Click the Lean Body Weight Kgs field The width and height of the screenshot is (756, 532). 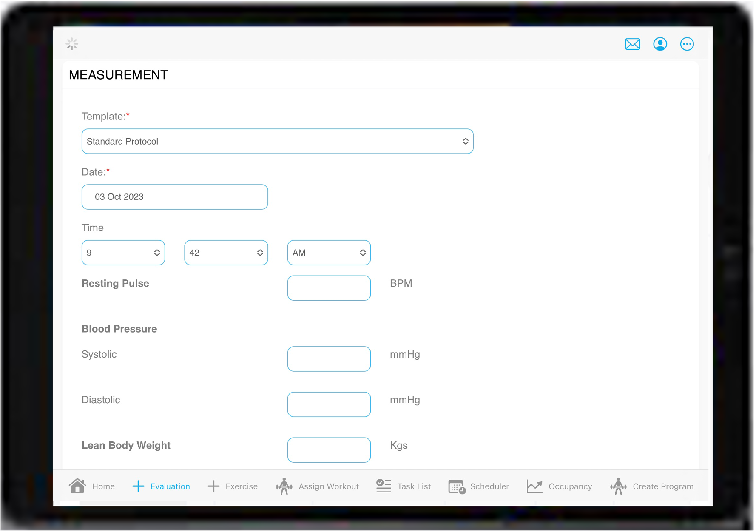click(x=329, y=450)
